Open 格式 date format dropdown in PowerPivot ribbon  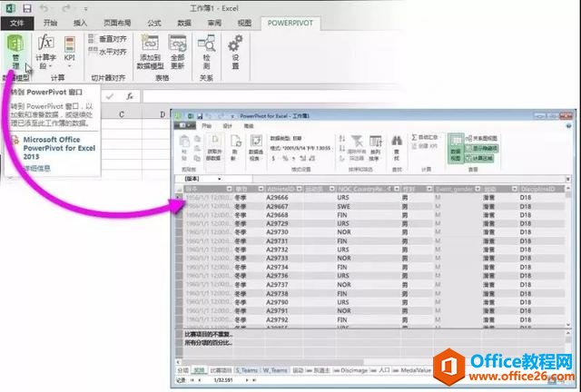[300, 148]
